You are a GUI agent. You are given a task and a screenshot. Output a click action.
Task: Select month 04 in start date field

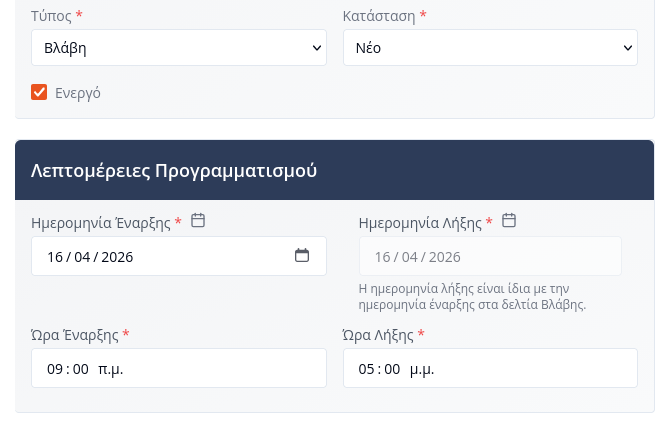(82, 257)
